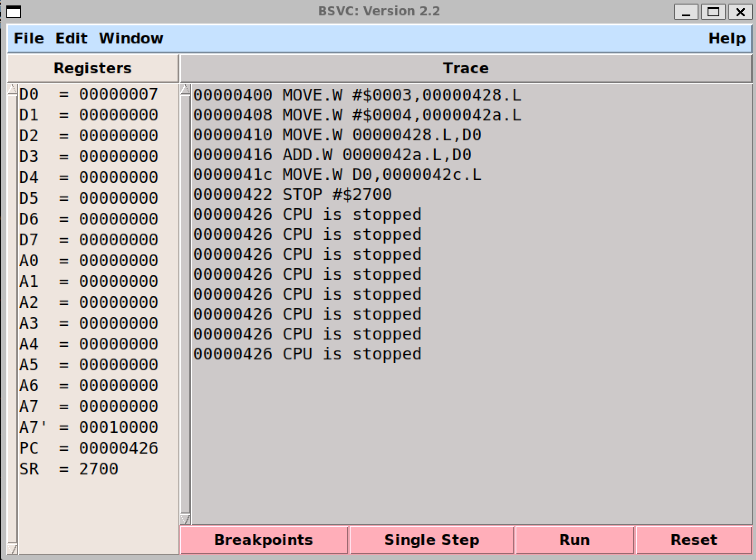Click the Registers vertical scrollbar track
The image size is (756, 560).
pyautogui.click(x=13, y=319)
